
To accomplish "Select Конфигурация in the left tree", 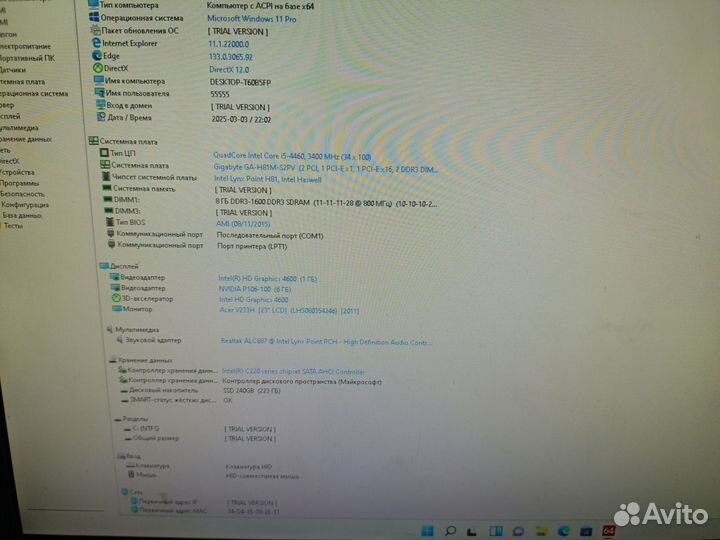I will tap(25, 205).
